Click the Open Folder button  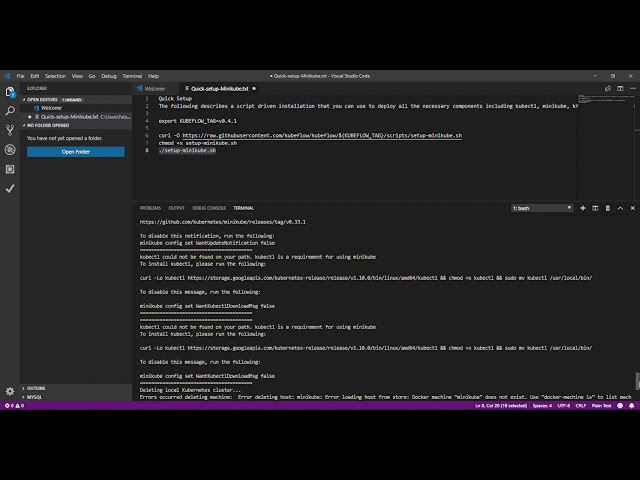point(76,152)
